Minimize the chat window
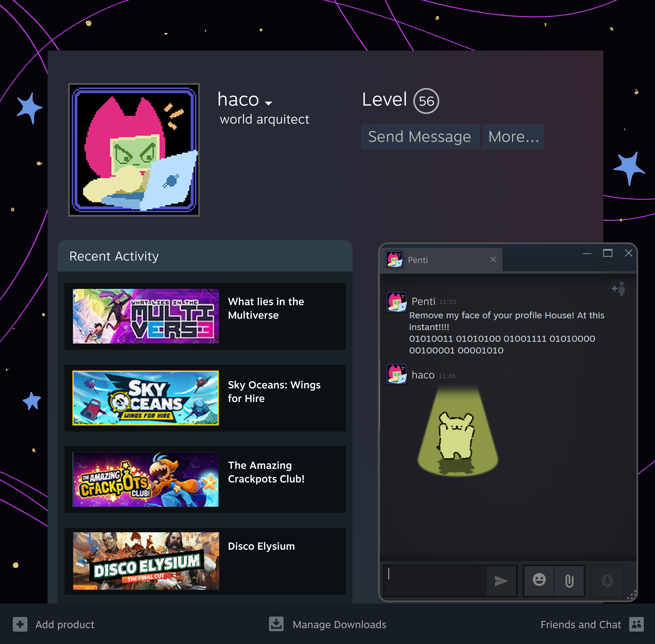 click(587, 253)
